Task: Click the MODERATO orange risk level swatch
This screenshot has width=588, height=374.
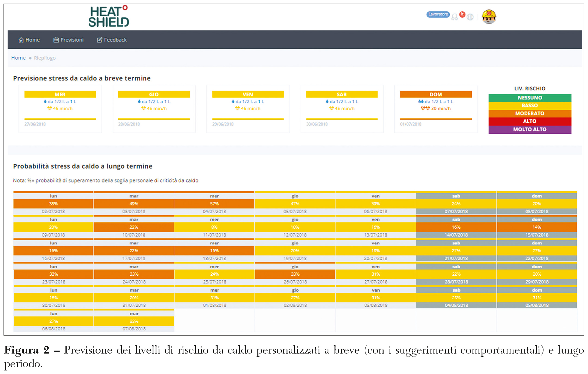Action: point(530,113)
